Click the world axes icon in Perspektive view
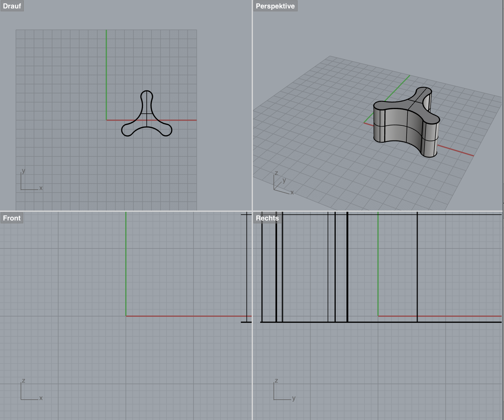Screen dimensions: 504x420 click(284, 183)
